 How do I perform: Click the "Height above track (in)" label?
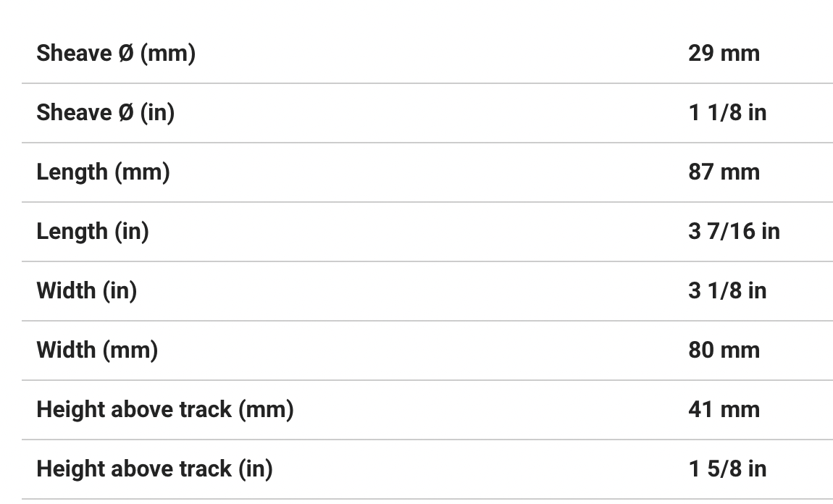click(154, 469)
